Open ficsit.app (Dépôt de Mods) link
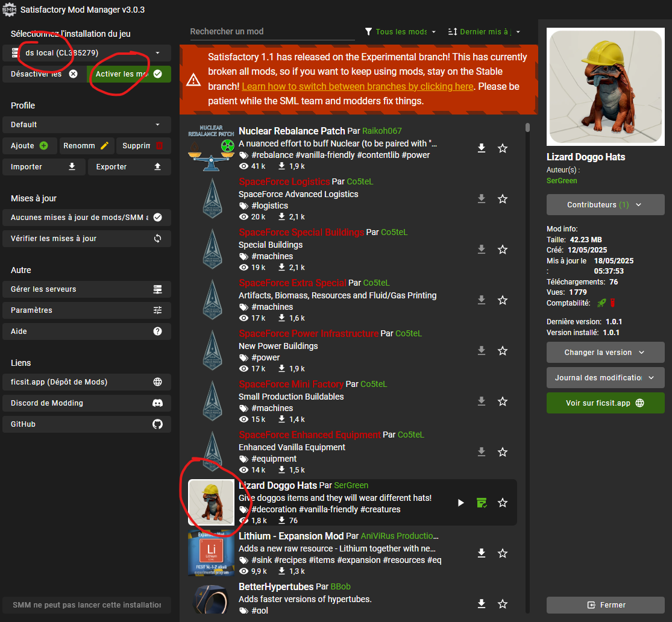The width and height of the screenshot is (672, 622). [x=87, y=382]
